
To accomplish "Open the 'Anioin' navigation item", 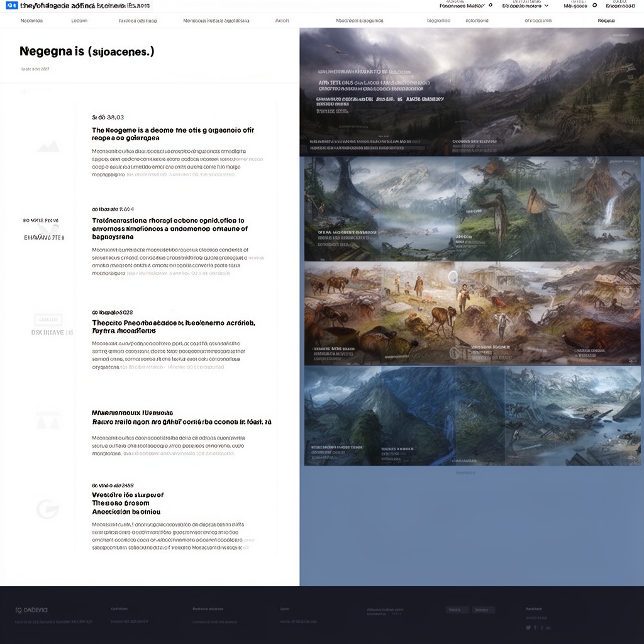I will 282,21.
